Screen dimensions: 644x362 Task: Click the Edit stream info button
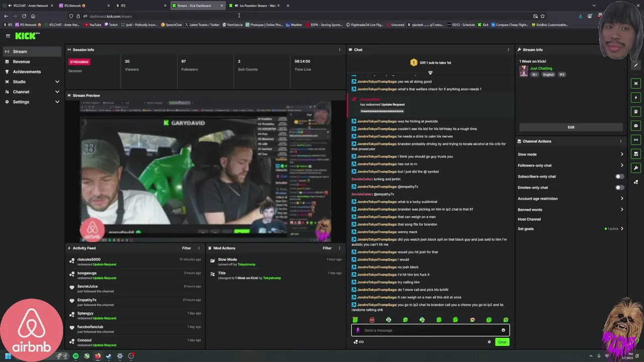click(x=571, y=127)
